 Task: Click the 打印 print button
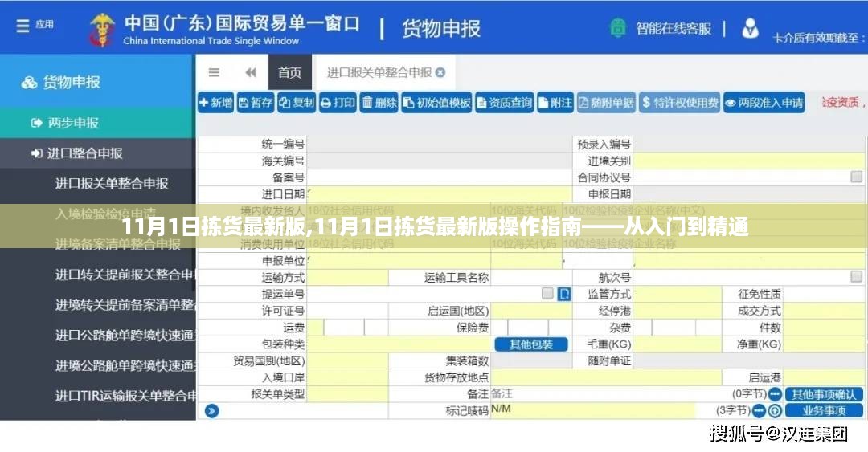pyautogui.click(x=338, y=102)
